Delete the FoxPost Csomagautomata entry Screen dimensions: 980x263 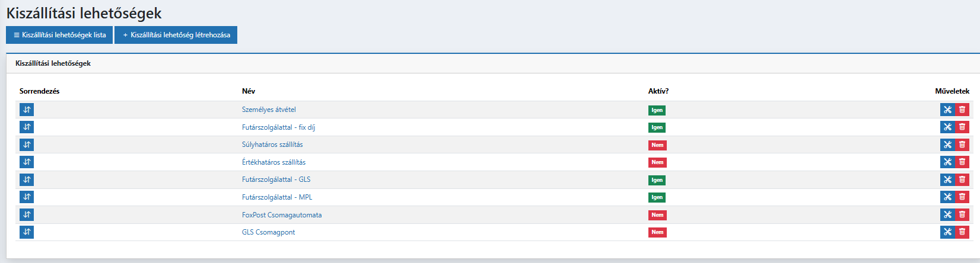pos(962,214)
